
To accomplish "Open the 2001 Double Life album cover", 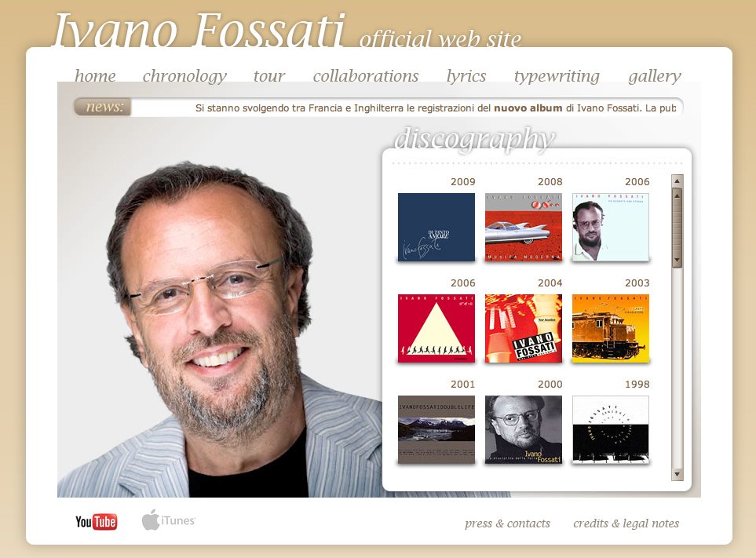I will pos(436,429).
